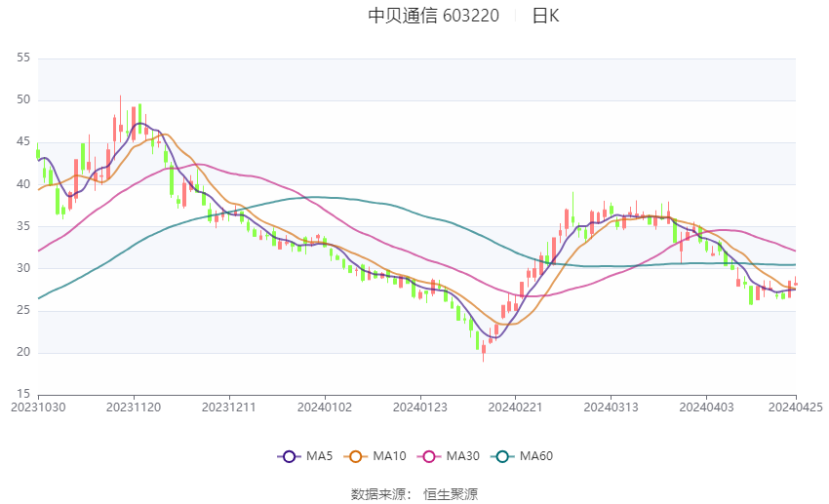
Task: Select the 20240221 date axis marker
Action: 516,407
